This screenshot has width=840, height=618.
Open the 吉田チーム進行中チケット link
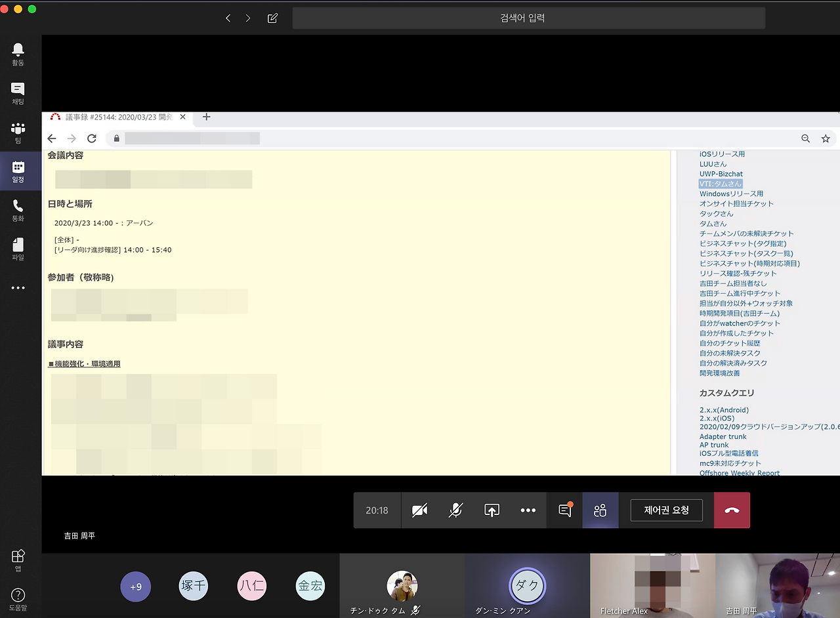[740, 293]
